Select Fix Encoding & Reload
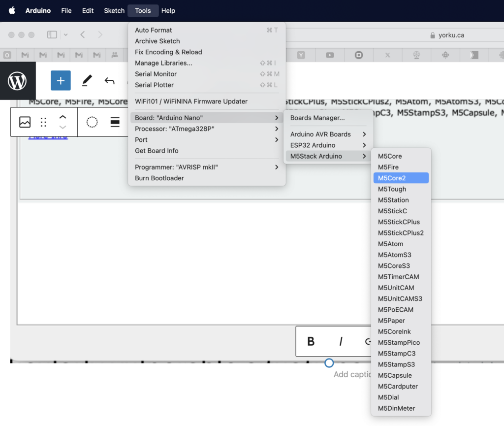 tap(207, 52)
